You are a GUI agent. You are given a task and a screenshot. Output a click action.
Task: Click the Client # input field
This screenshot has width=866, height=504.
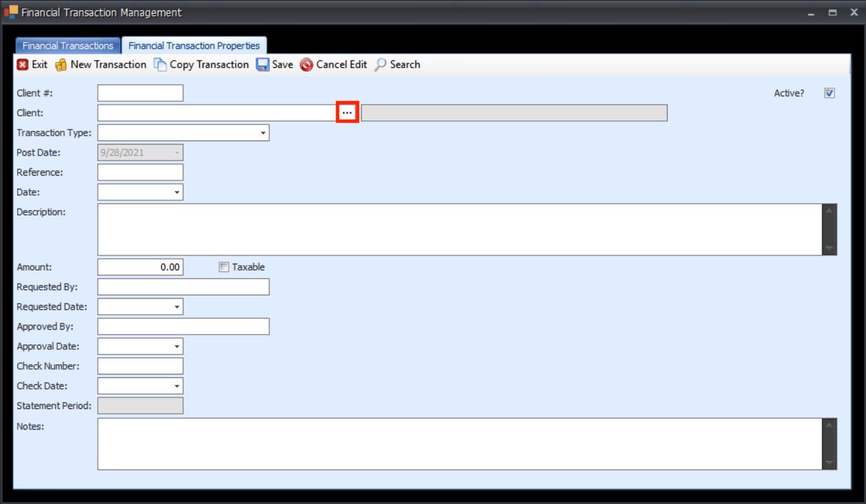point(141,94)
